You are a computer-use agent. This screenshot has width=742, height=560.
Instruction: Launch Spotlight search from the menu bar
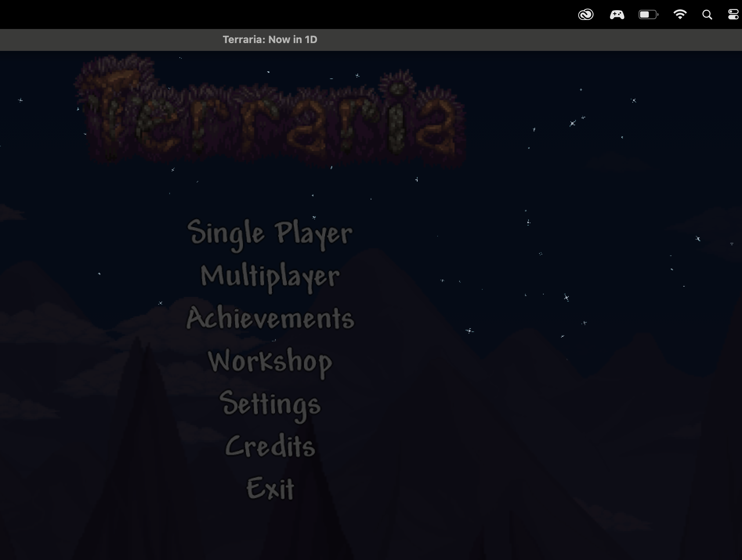pyautogui.click(x=707, y=15)
